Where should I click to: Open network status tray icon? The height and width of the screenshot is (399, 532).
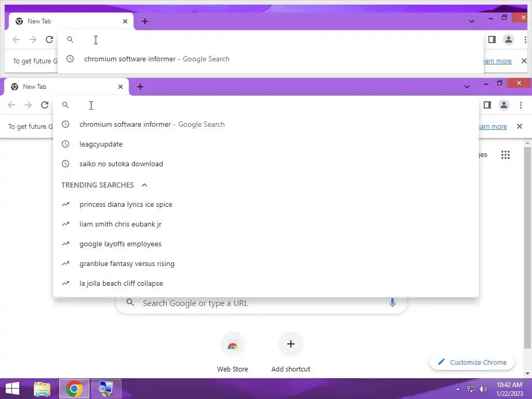coord(471,389)
